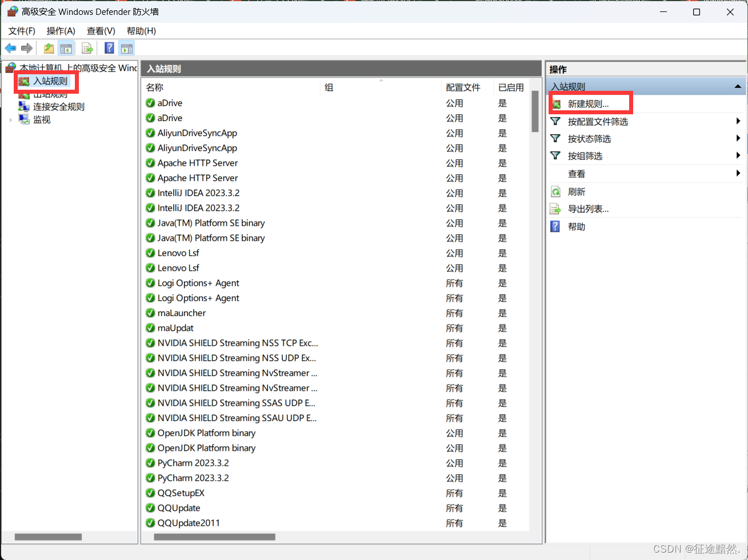Click the 连接安全规则 computers icon in tree
This screenshot has height=560, width=748.
(24, 106)
